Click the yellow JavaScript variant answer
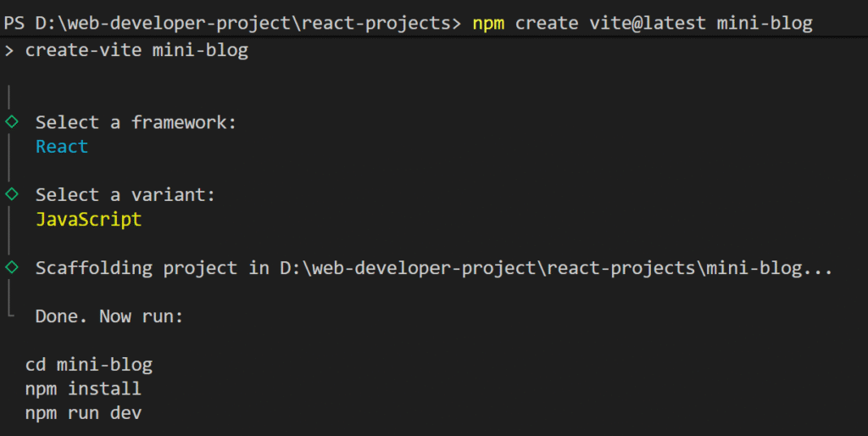 tap(88, 220)
